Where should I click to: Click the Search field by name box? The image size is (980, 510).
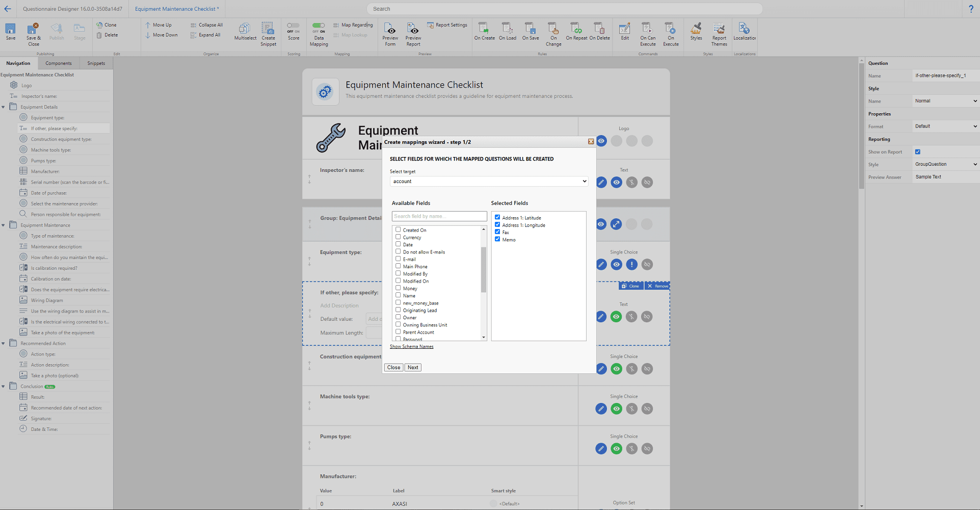(x=439, y=216)
